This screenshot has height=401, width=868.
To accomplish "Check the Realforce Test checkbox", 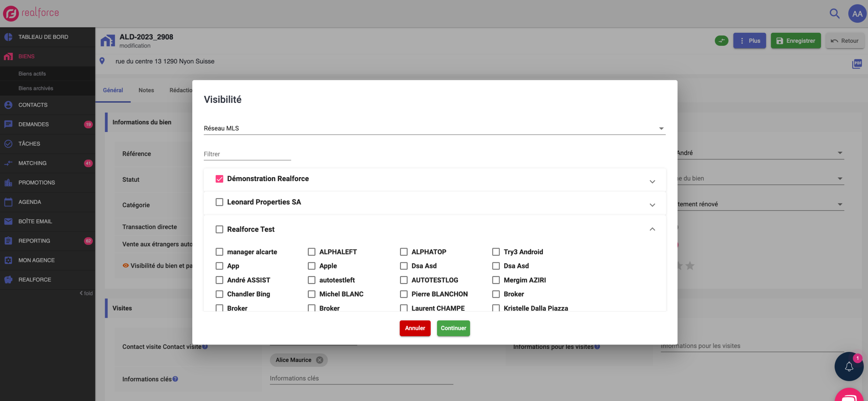I will [x=219, y=229].
